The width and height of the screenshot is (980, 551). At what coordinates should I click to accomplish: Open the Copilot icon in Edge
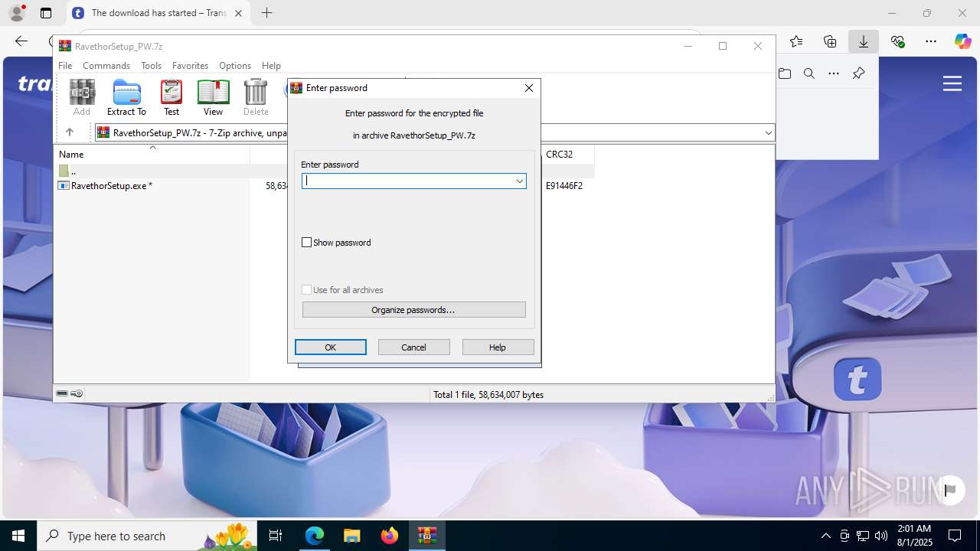pyautogui.click(x=962, y=41)
